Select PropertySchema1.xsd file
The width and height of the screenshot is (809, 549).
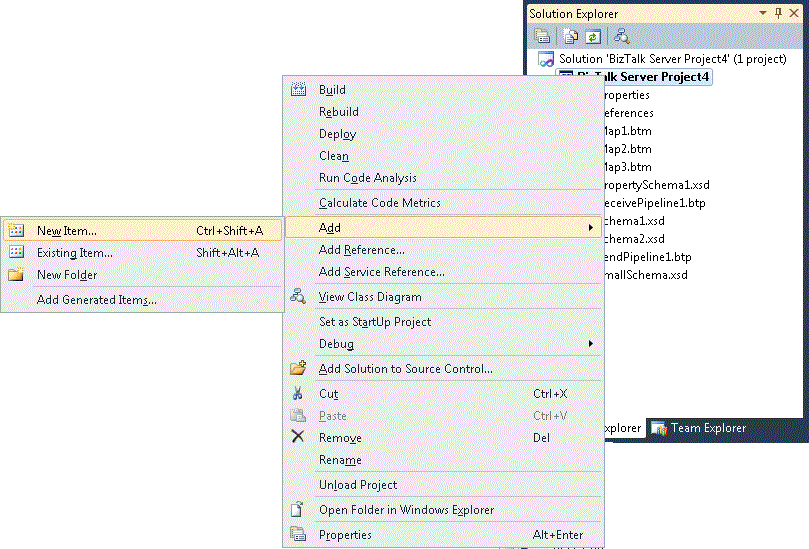pos(657,185)
